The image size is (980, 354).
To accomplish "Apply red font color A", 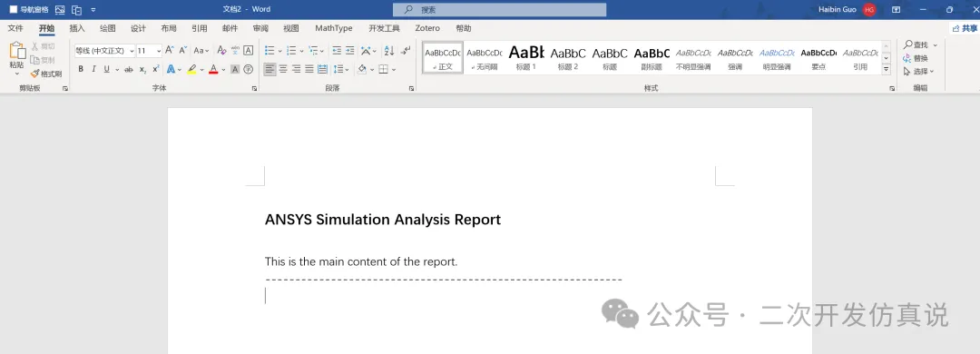I will click(213, 69).
